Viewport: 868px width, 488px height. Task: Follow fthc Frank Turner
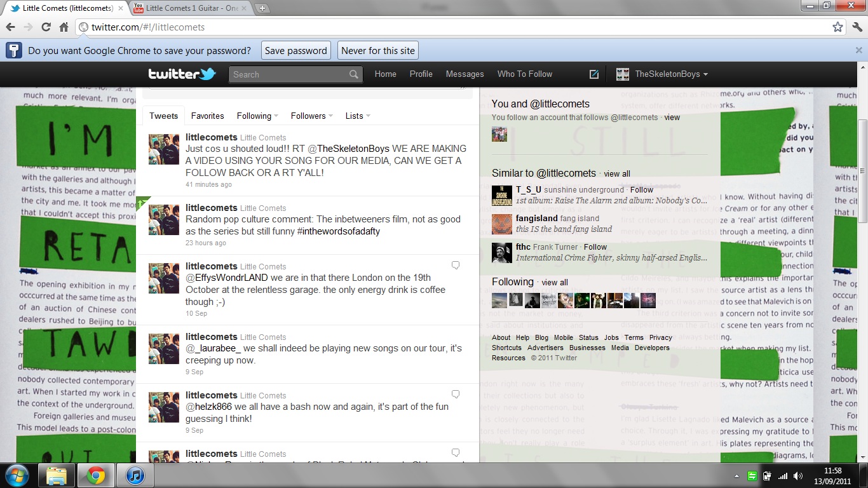595,247
